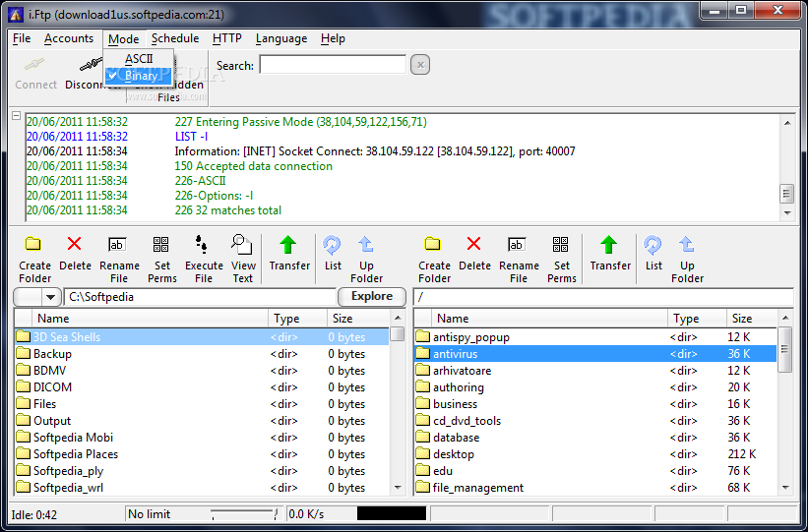Open the HTTP menu
Screen dimensions: 808x532
[x=227, y=38]
